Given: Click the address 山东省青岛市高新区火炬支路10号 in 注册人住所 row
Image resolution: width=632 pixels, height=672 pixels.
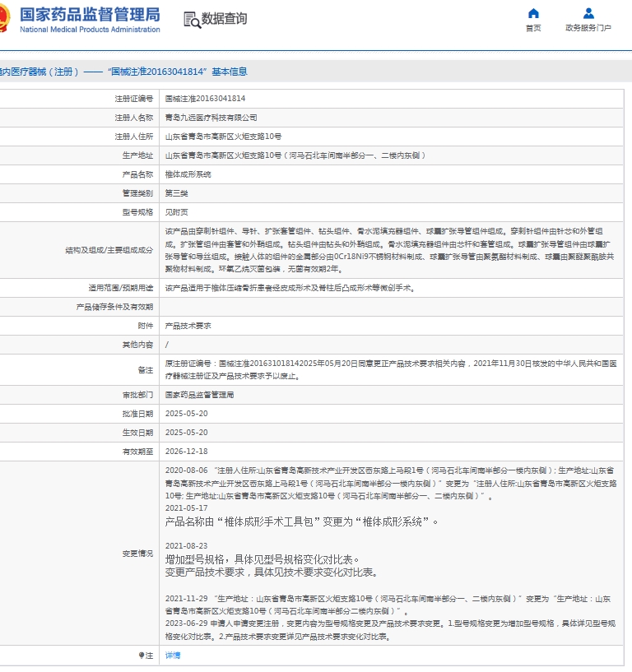Looking at the screenshot, I should click(223, 137).
